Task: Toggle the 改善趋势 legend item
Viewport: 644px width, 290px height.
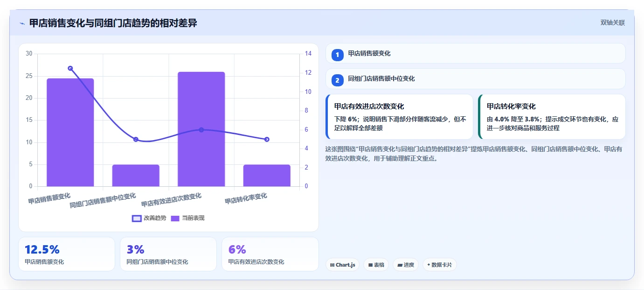Action: [149, 218]
